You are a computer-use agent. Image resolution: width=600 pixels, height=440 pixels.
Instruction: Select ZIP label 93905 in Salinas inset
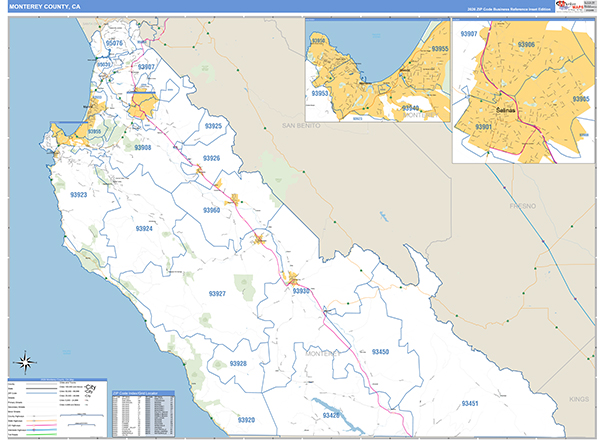(x=581, y=99)
